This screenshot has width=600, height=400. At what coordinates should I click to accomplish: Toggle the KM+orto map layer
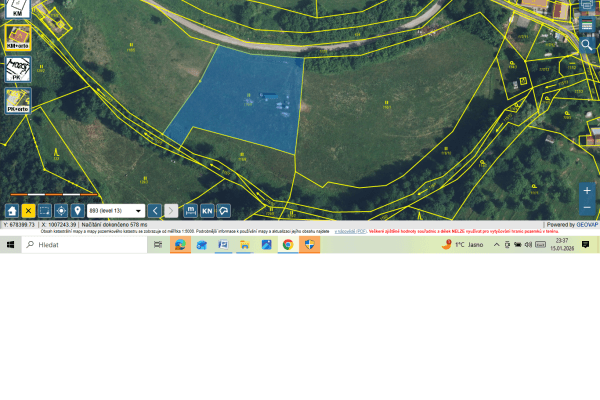(x=18, y=37)
